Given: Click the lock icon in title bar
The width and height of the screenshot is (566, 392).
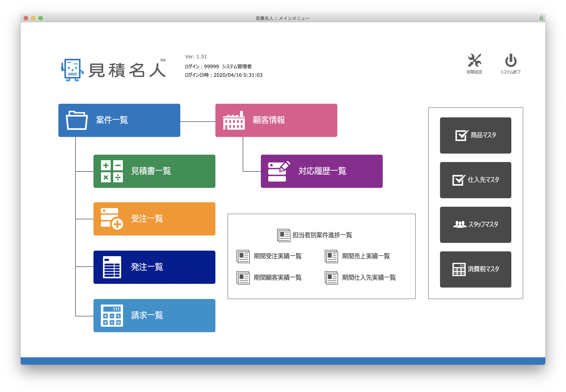Looking at the screenshot, I should (x=541, y=18).
